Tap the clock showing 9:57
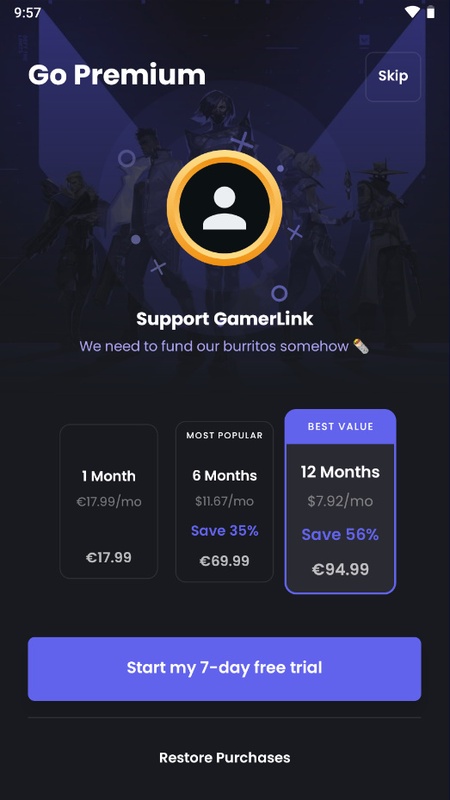Viewport: 450px width, 800px height. [x=28, y=12]
